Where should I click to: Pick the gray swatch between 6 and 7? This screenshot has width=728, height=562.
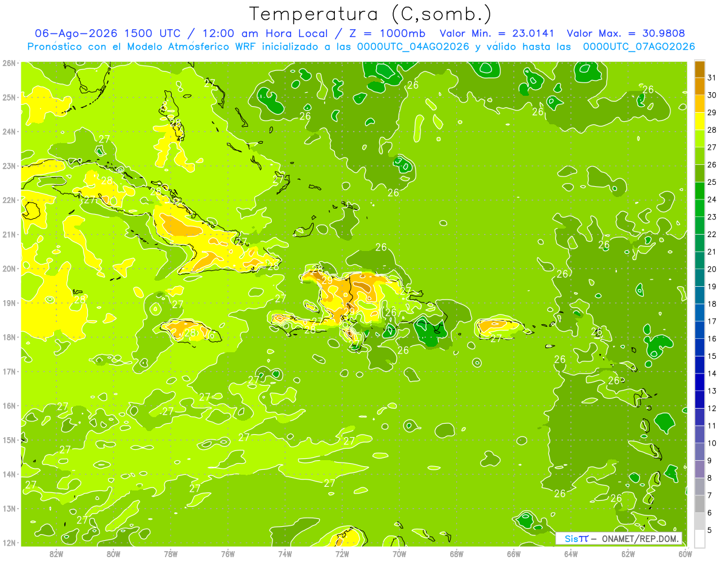[699, 503]
